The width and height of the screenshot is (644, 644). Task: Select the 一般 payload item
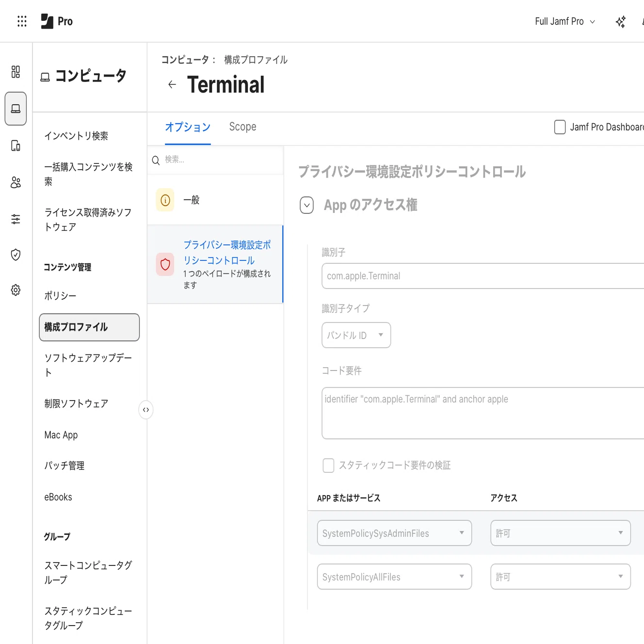pyautogui.click(x=215, y=200)
